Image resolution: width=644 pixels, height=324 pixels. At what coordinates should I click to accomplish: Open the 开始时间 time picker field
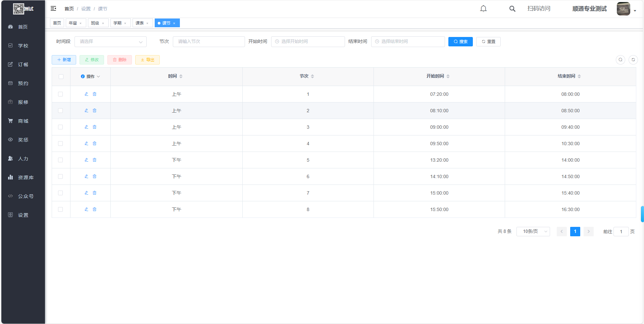pos(308,42)
